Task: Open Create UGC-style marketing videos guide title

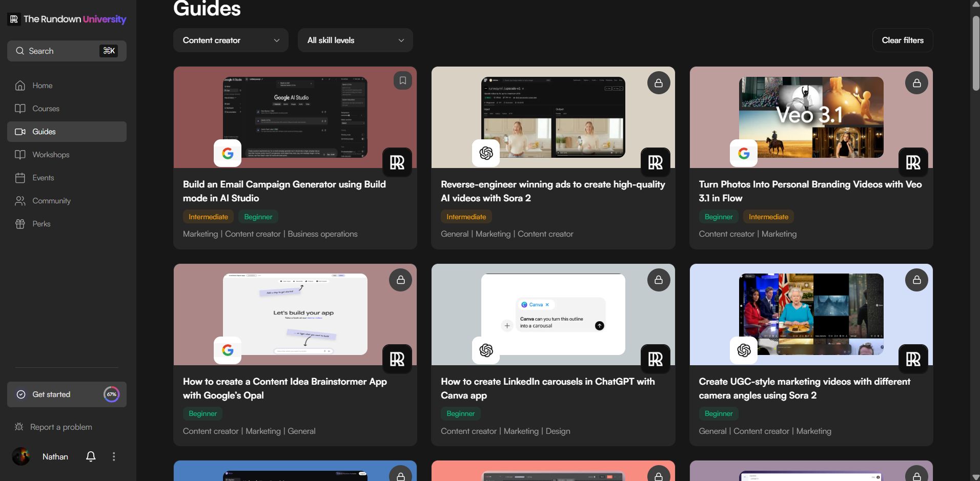Action: pyautogui.click(x=805, y=388)
